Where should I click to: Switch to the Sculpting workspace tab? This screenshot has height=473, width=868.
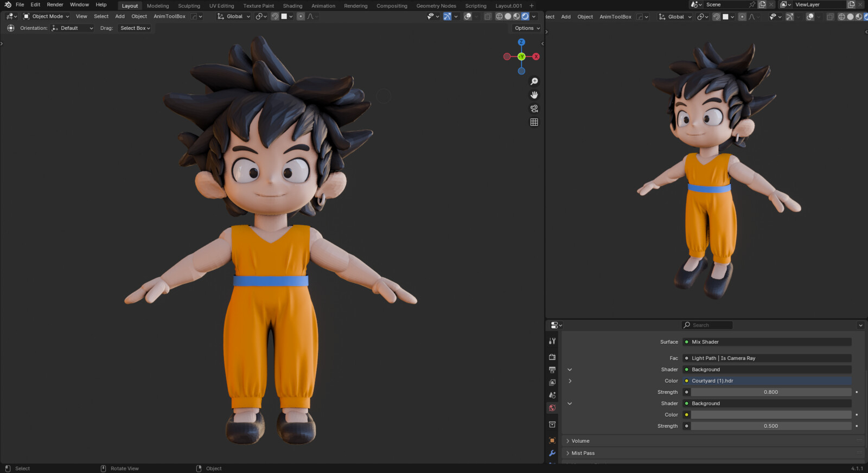(x=189, y=6)
